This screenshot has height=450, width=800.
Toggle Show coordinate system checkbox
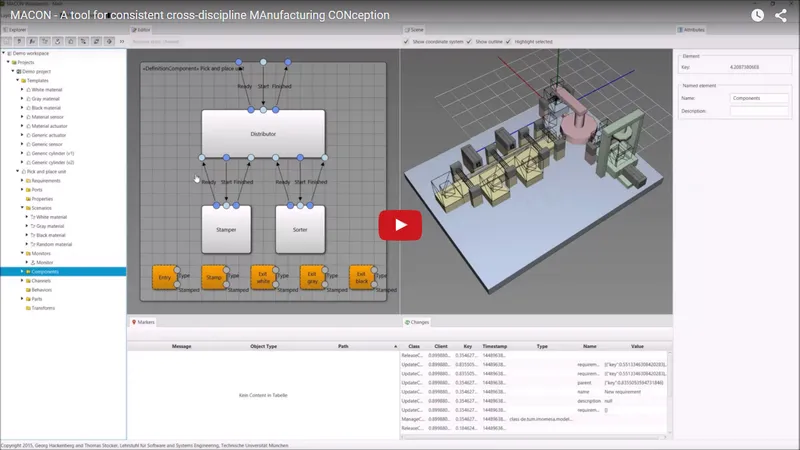(406, 42)
